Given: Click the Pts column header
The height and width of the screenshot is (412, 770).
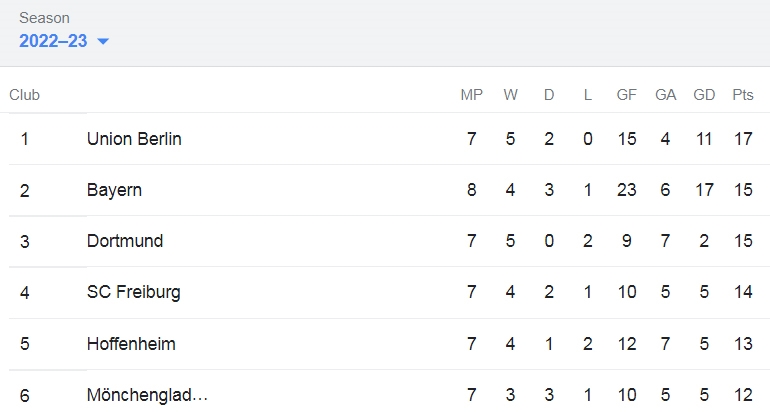Looking at the screenshot, I should tap(742, 95).
